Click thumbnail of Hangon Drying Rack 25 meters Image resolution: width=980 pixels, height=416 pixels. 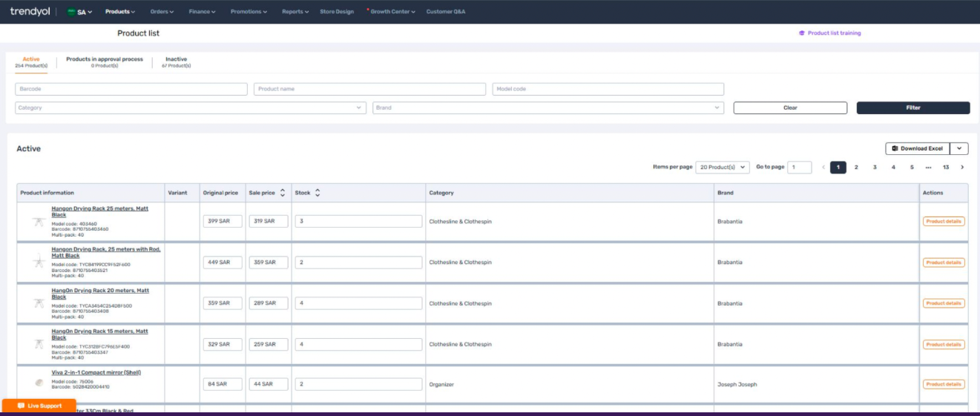(39, 222)
